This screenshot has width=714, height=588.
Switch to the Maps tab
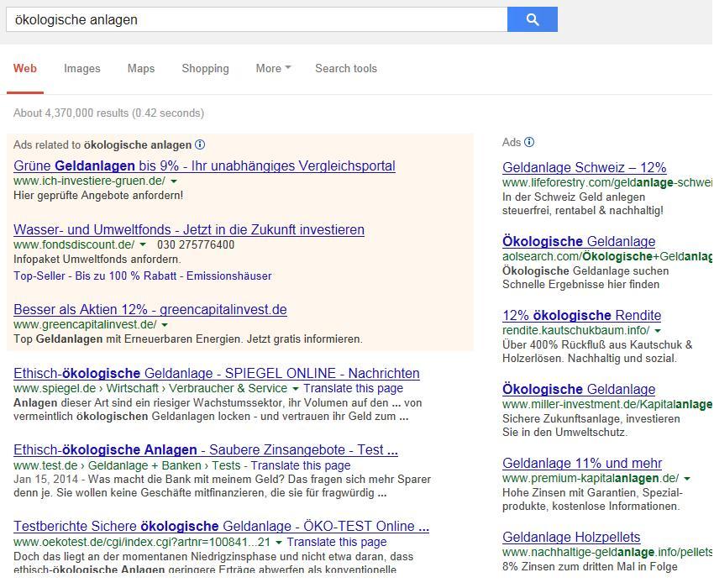coord(141,69)
